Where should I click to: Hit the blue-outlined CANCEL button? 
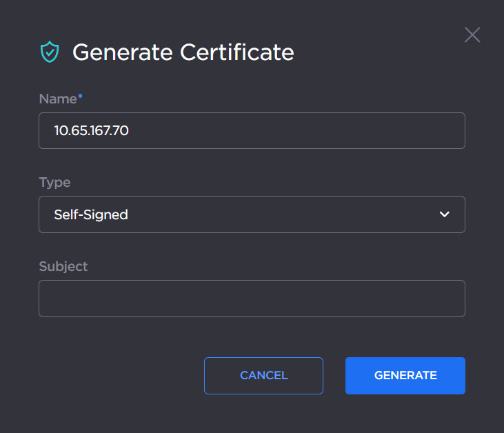point(263,376)
